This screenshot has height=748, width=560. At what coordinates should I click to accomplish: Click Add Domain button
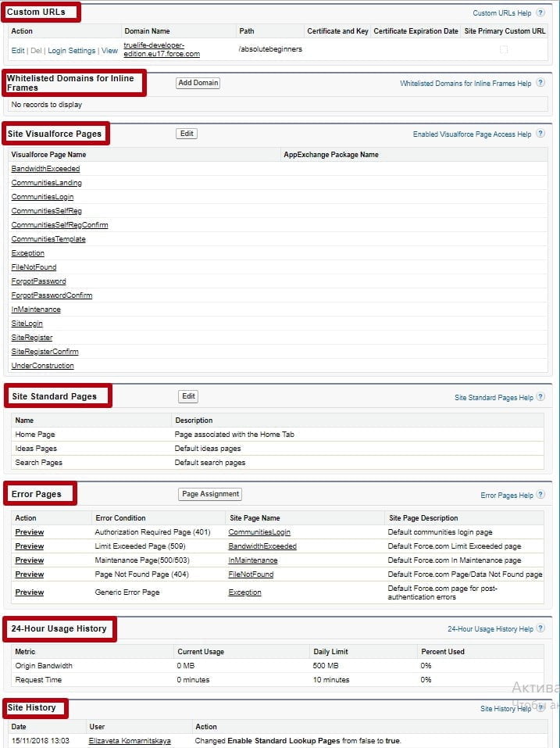point(198,83)
